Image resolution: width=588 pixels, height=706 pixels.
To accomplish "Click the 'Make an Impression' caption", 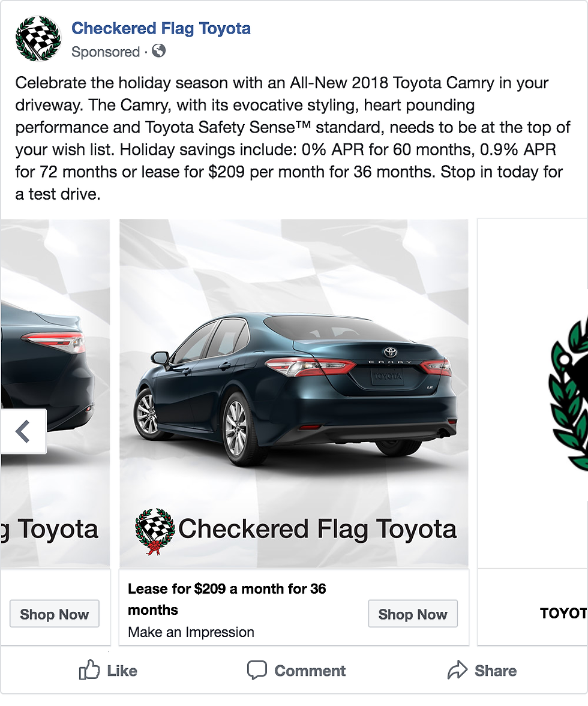I will [x=191, y=632].
